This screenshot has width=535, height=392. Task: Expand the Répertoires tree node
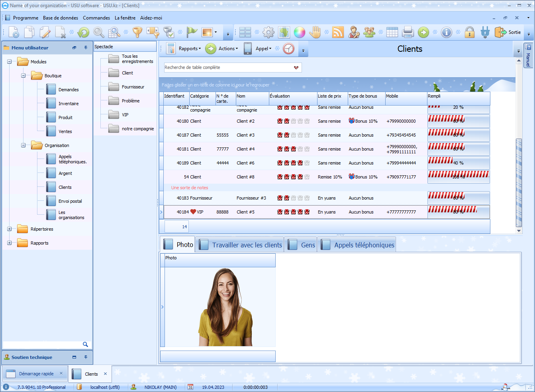pyautogui.click(x=10, y=229)
